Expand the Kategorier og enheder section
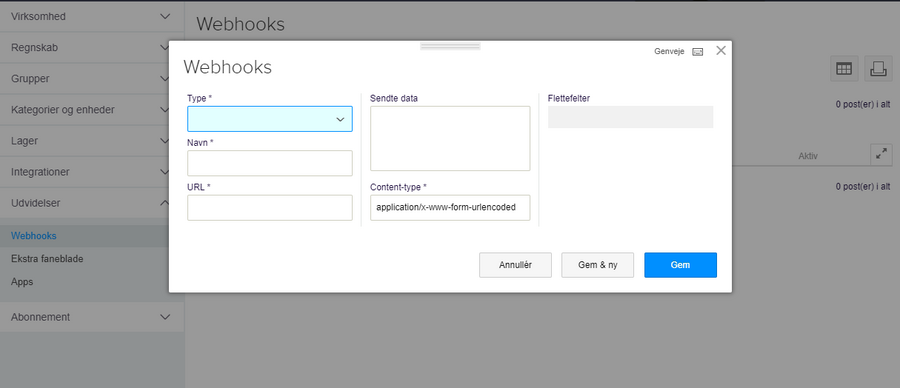Screen dimensions: 900x388 pyautogui.click(x=92, y=110)
